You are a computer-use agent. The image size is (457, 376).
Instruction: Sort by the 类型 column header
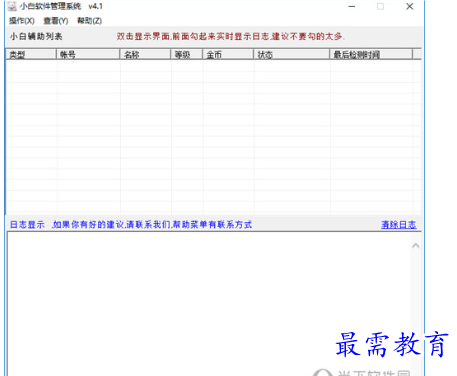click(31, 54)
